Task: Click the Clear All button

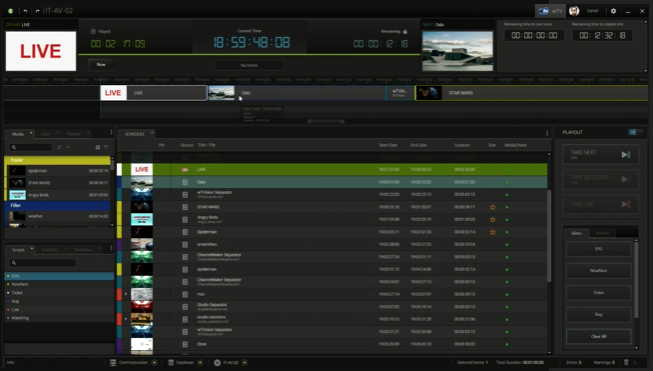Action: click(598, 336)
